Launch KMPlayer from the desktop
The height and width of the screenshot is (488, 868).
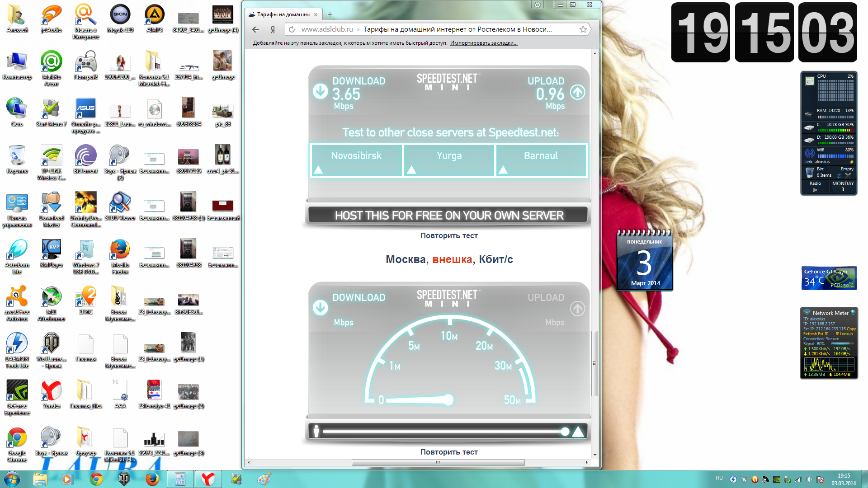pyautogui.click(x=51, y=253)
